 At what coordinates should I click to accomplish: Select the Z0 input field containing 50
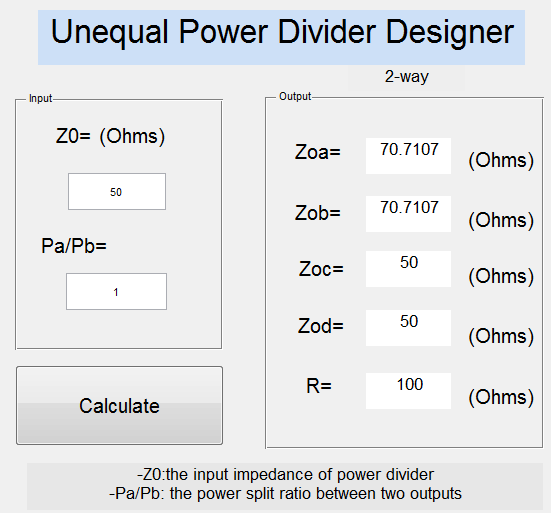(x=117, y=191)
